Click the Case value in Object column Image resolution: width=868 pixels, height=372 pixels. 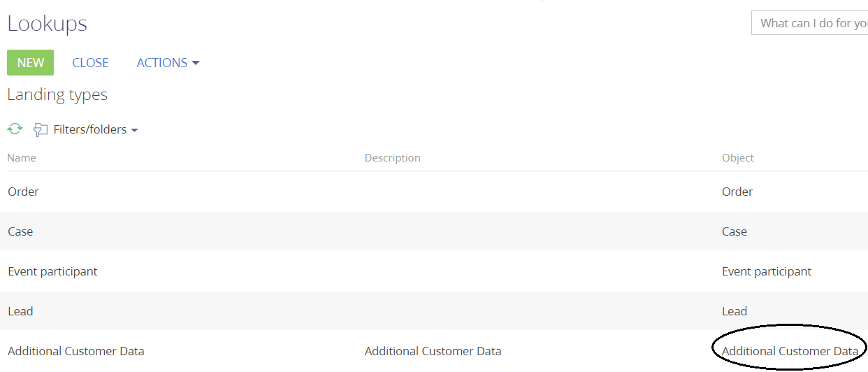(x=735, y=231)
